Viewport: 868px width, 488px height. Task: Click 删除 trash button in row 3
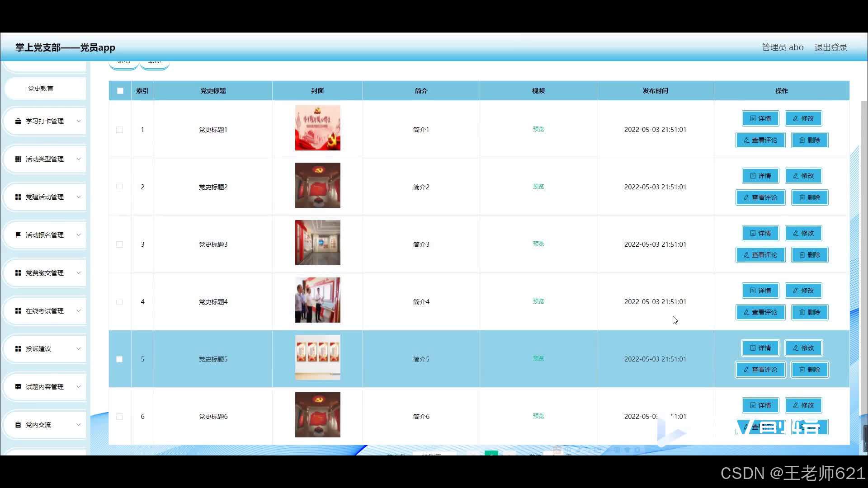pyautogui.click(x=809, y=255)
